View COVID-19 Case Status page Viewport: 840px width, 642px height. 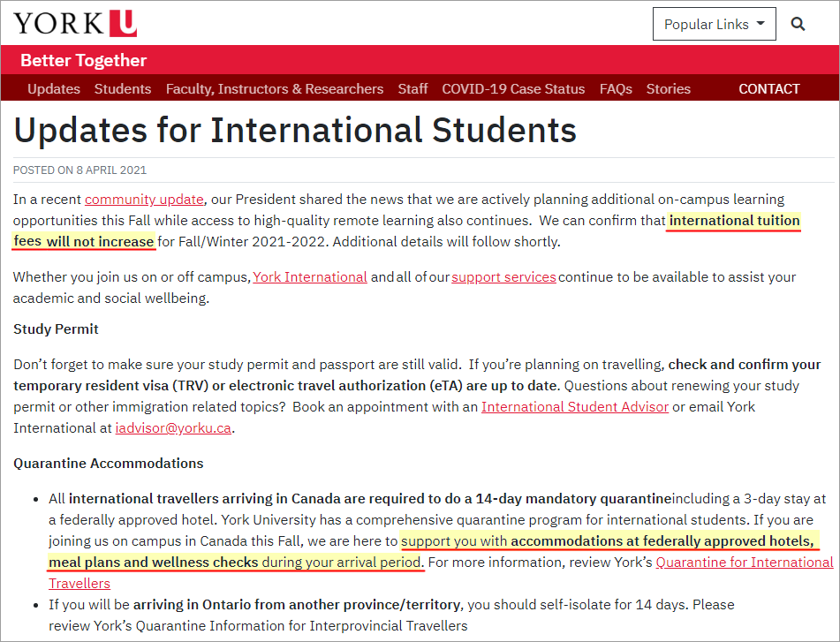(513, 89)
